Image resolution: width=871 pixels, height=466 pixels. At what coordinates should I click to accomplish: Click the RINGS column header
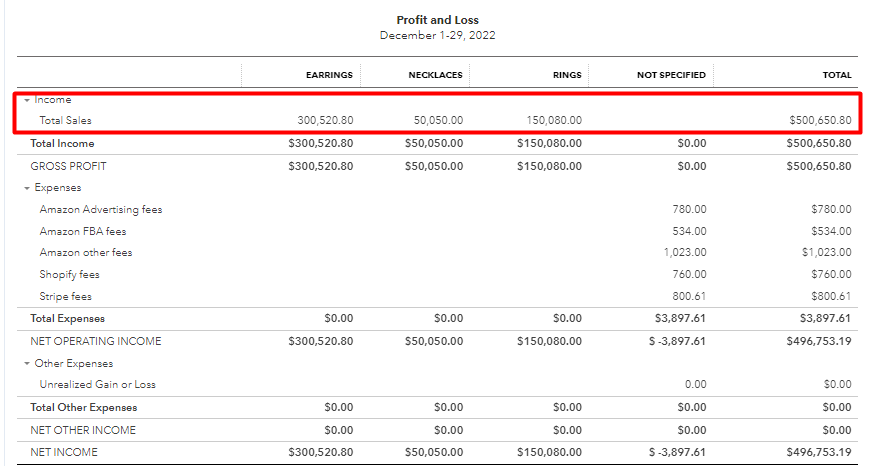567,75
